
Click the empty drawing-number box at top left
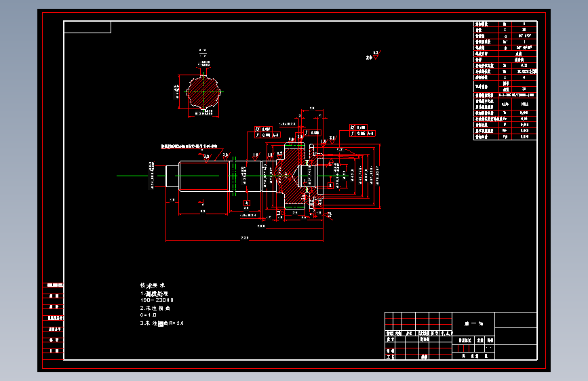pyautogui.click(x=87, y=27)
